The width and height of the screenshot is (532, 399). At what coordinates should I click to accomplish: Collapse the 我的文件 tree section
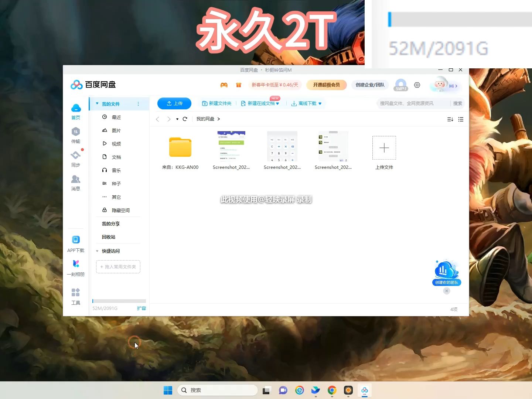pos(97,104)
